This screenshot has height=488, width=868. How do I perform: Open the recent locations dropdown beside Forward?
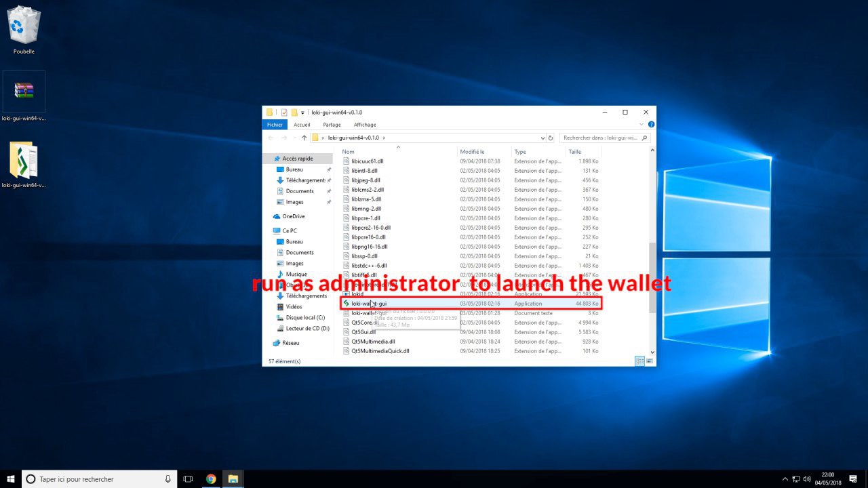(294, 138)
